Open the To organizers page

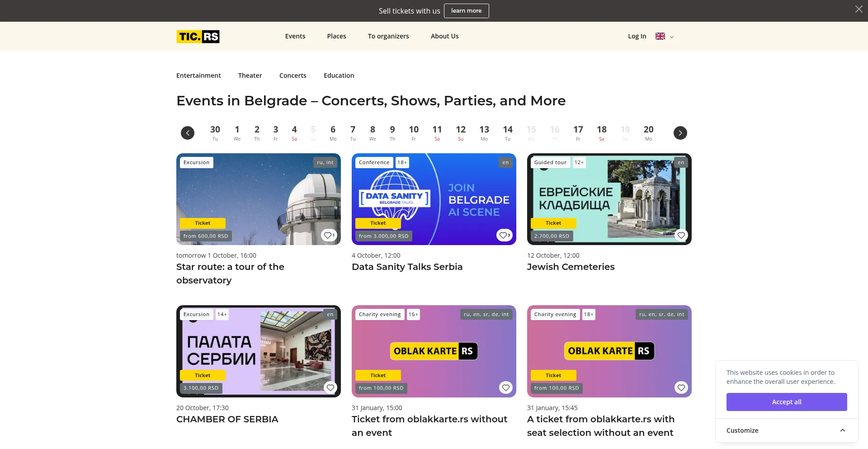(x=388, y=36)
